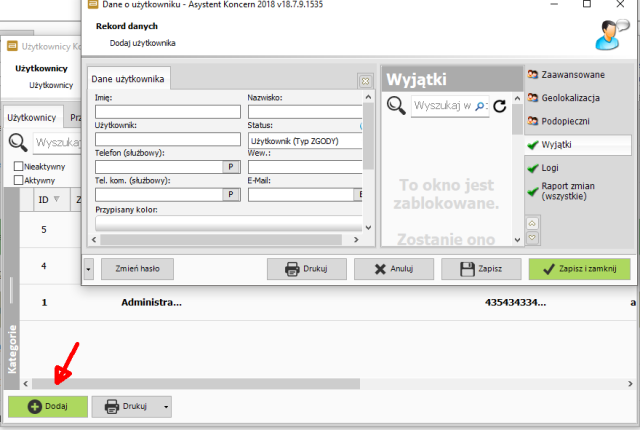Screen dimensions: 640x430
Task: Click the user avatar icon in dialog header
Action: (611, 35)
